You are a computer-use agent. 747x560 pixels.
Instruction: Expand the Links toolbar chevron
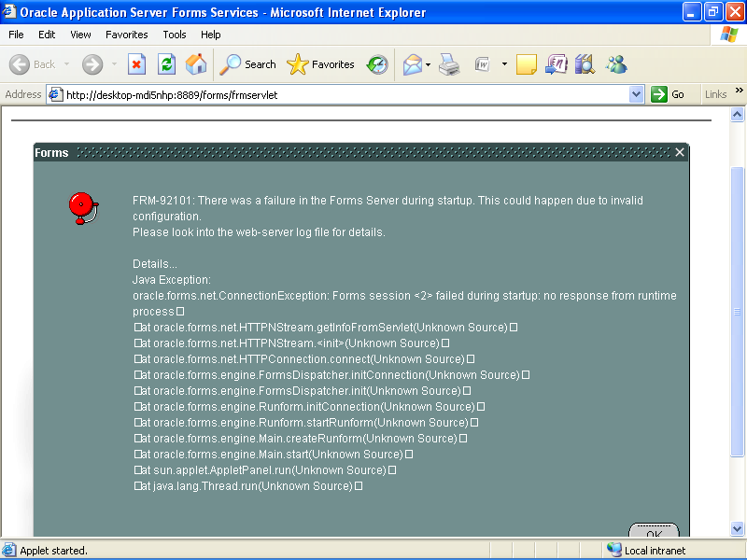pos(739,93)
